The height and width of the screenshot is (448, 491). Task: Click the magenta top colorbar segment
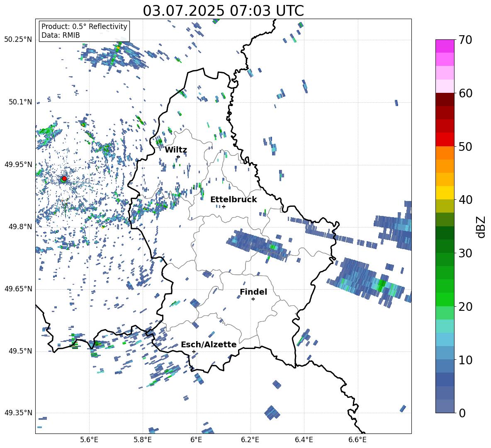pos(445,46)
